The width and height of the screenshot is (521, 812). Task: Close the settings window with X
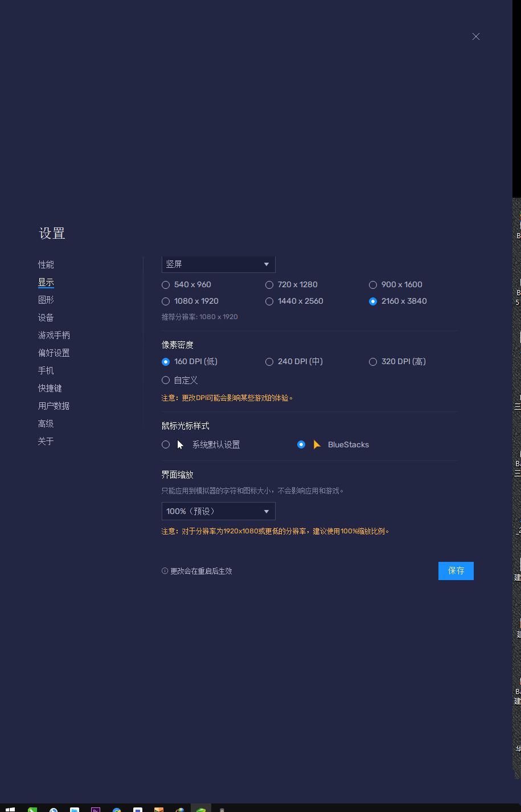pos(476,36)
